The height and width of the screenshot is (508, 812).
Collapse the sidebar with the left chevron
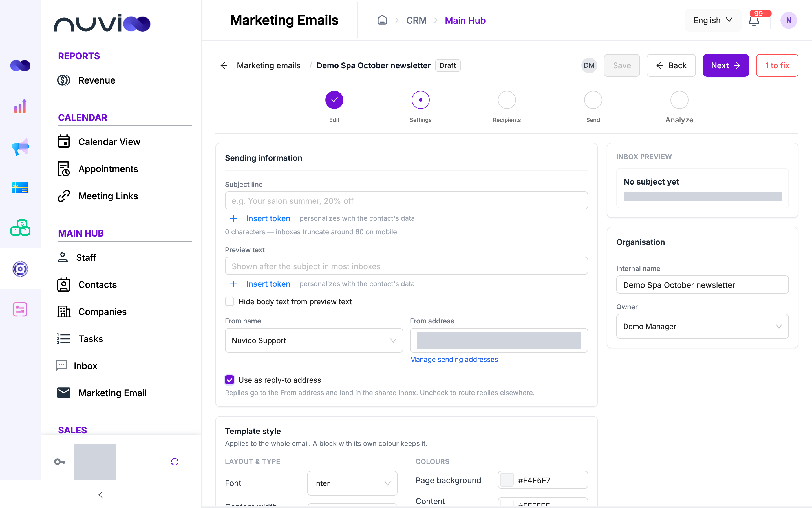(101, 494)
